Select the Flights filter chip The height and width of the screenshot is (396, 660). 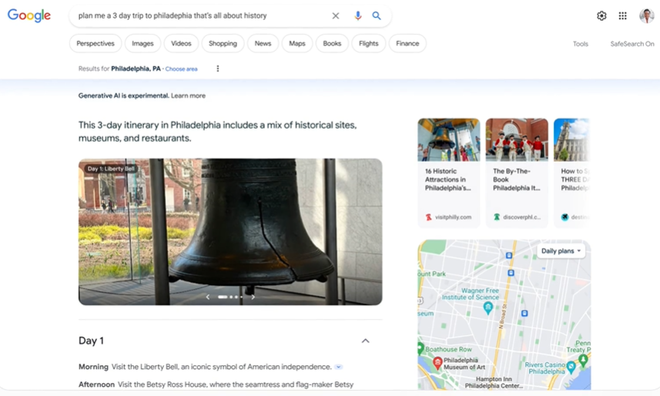tap(369, 43)
